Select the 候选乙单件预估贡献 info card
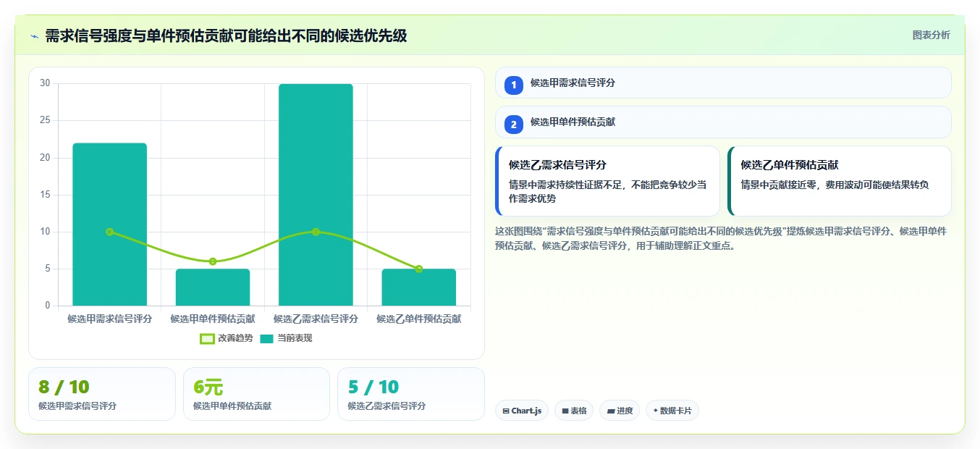The width and height of the screenshot is (980, 449). (840, 181)
